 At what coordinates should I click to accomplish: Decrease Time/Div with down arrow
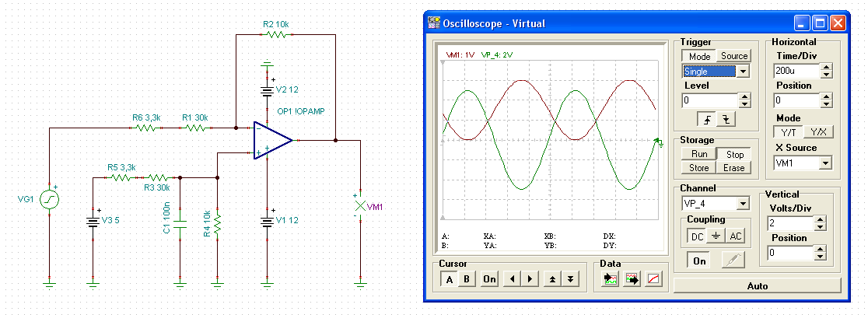827,75
